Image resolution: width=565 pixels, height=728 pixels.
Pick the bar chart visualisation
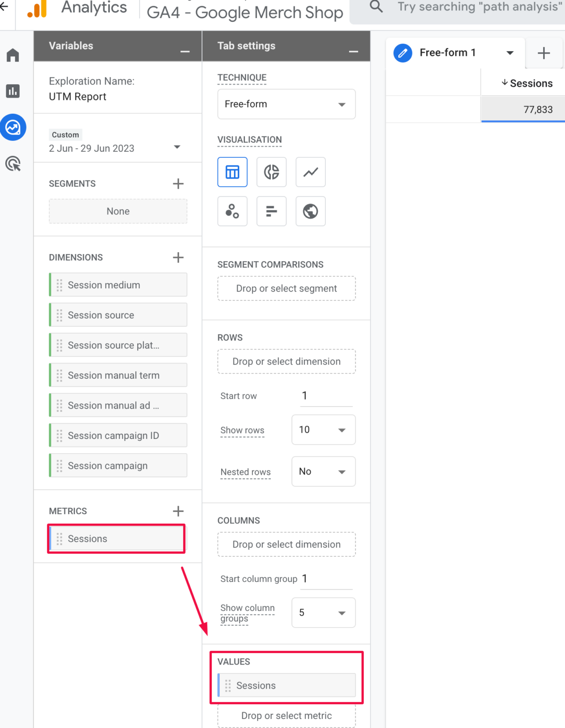click(x=271, y=211)
